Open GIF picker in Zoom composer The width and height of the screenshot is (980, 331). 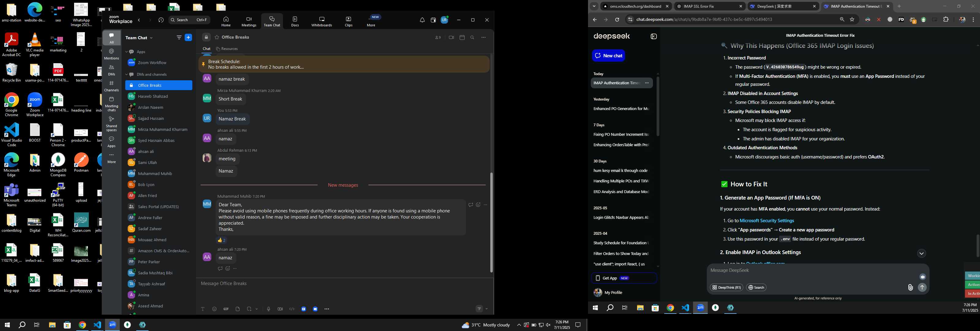click(226, 309)
